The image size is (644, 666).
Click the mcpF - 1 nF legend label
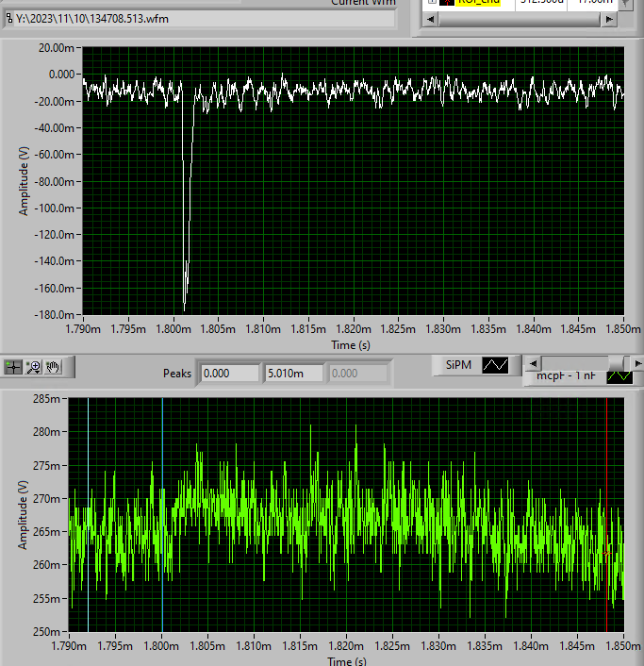pyautogui.click(x=566, y=376)
